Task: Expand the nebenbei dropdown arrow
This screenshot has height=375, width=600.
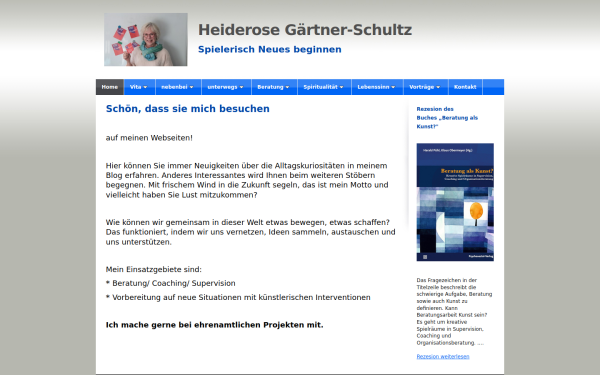Action: (191, 87)
